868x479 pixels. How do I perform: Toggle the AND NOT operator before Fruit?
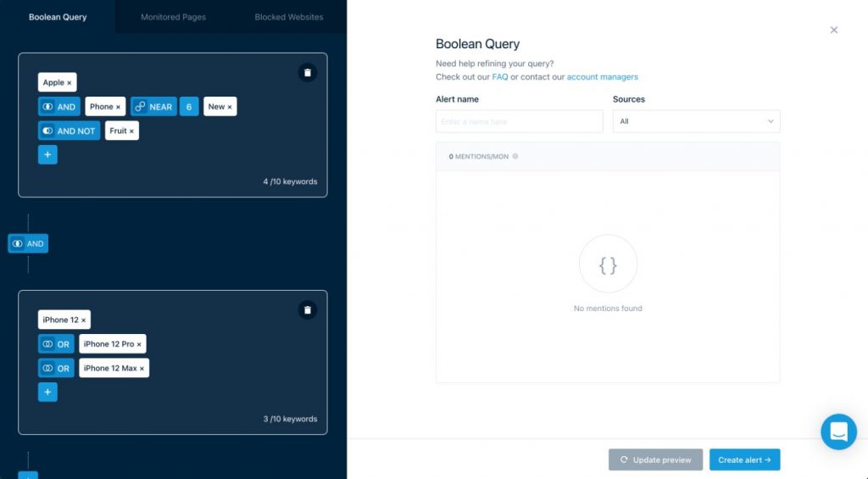[x=70, y=131]
